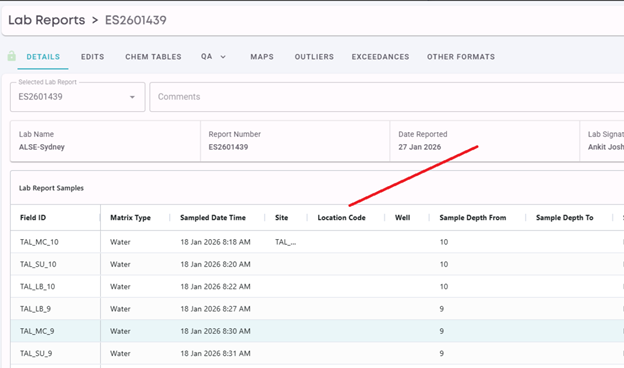Sort by Sample Depth To column header
This screenshot has height=368, width=624.
coord(564,218)
